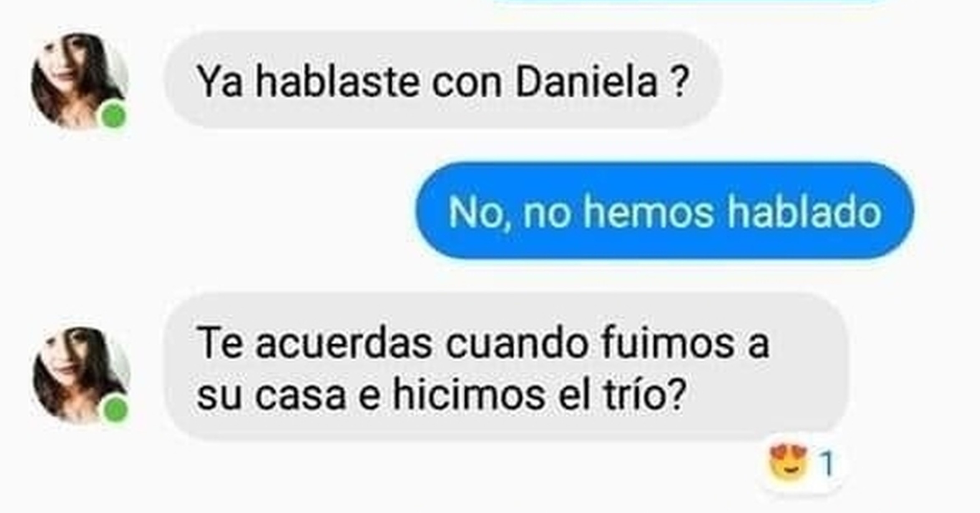The height and width of the screenshot is (513, 980).
Task: Click the green online dot on the lower avatar
Action: pyautogui.click(x=115, y=410)
